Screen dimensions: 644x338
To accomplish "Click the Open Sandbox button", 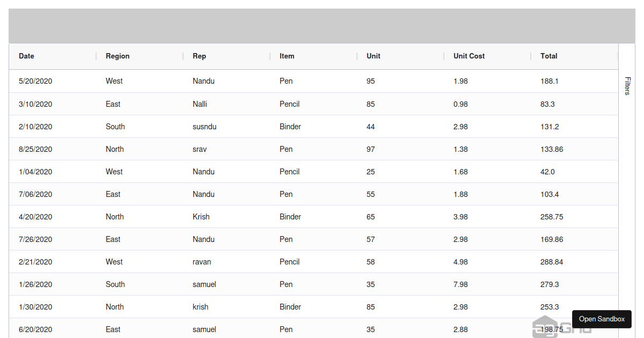I will coord(602,319).
